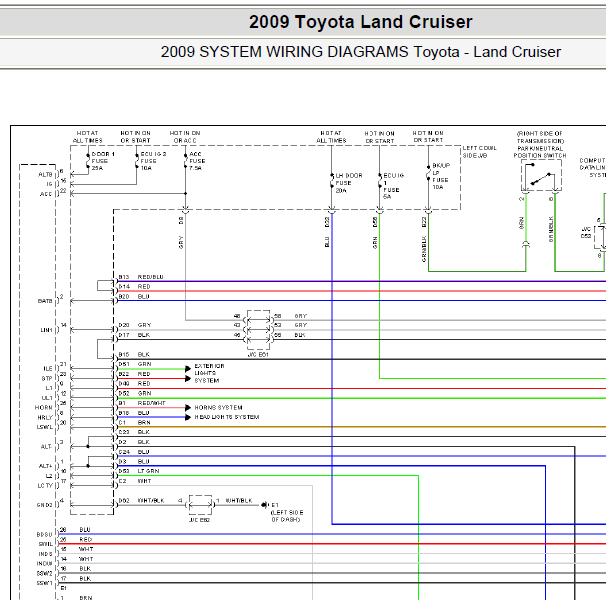Select the 'C23 BLK' wire label

coord(134,432)
